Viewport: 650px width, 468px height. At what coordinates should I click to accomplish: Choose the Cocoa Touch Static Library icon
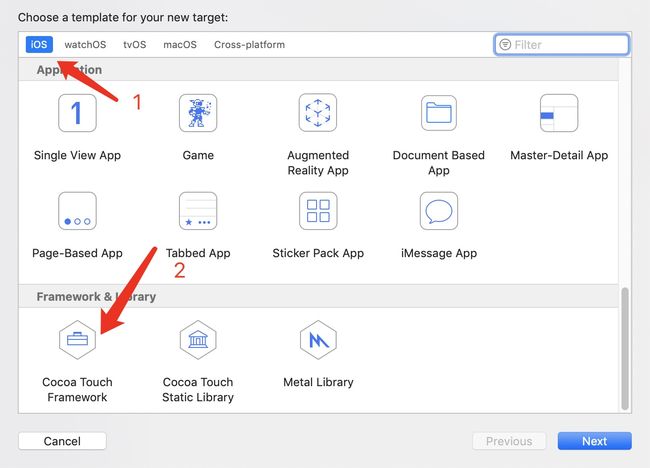point(198,340)
